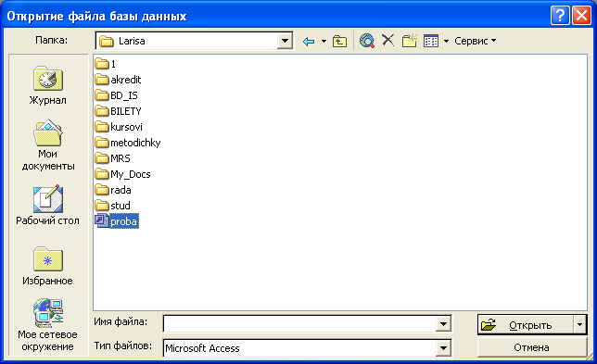Go up one folder level

tap(339, 41)
